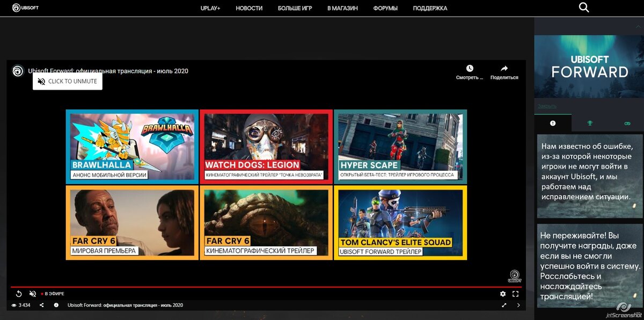This screenshot has height=320, width=644.
Task: Enter fullscreen with the player fullscreen icon
Action: (515, 294)
